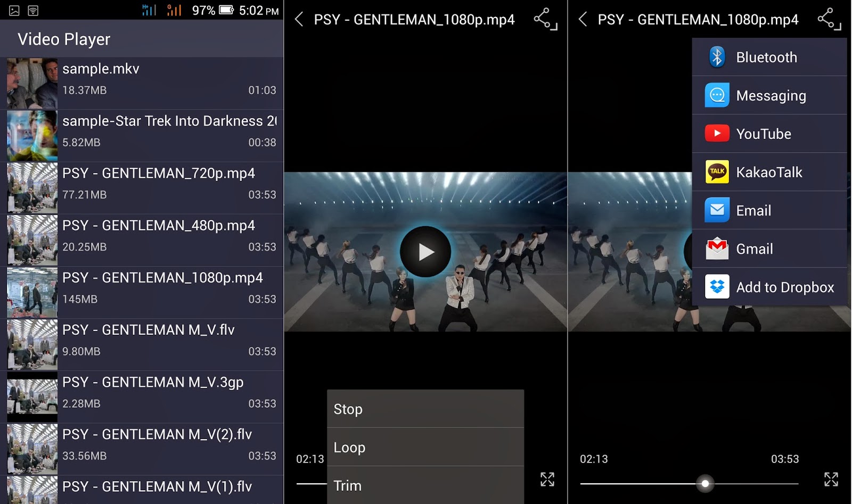
Task: Choose Add to Dropbox
Action: tap(769, 287)
